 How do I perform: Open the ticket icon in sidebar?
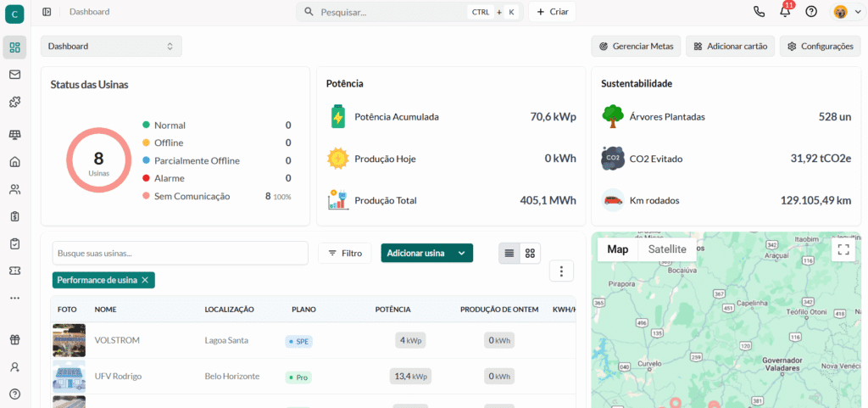pos(15,271)
